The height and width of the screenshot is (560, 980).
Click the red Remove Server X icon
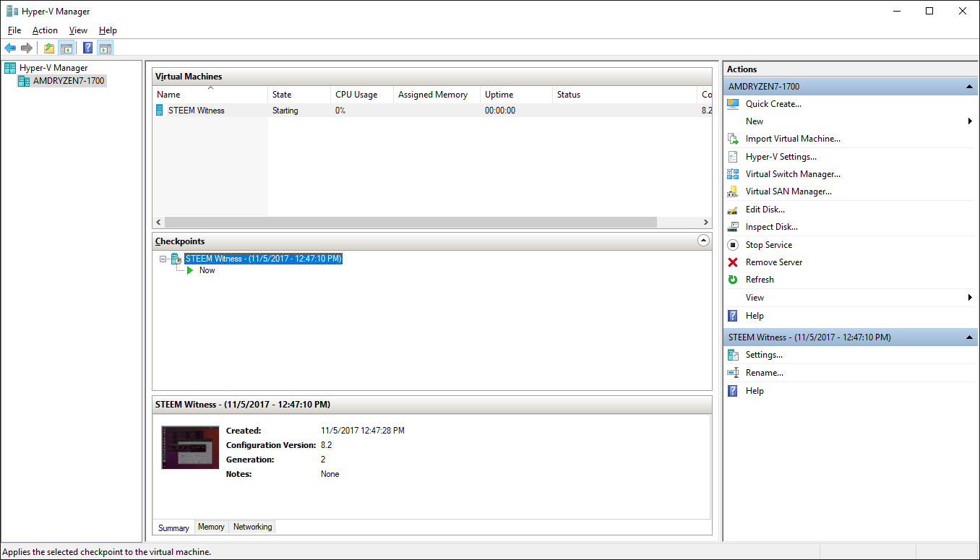(733, 262)
